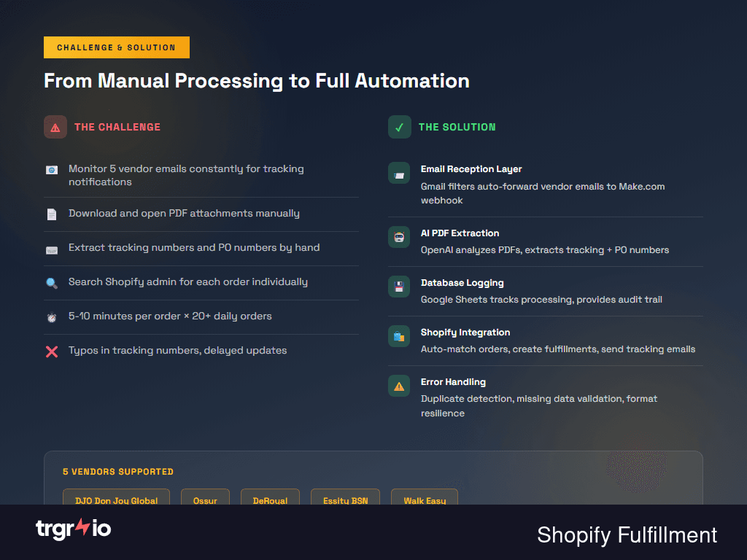
Task: Select the inbox icon next to vendor emails item
Action: point(52,169)
